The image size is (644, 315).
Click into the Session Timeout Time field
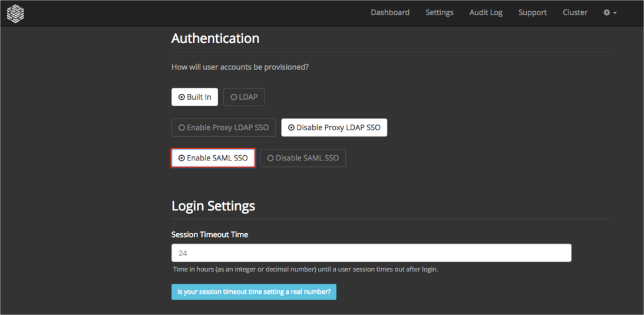[371, 253]
